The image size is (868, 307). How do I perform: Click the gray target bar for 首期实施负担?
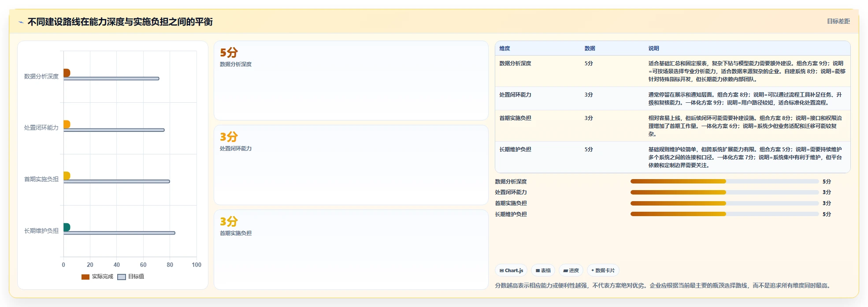click(x=116, y=181)
